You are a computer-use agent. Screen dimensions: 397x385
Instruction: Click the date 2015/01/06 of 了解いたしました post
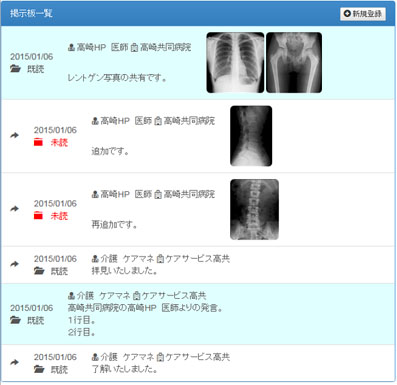[55, 357]
